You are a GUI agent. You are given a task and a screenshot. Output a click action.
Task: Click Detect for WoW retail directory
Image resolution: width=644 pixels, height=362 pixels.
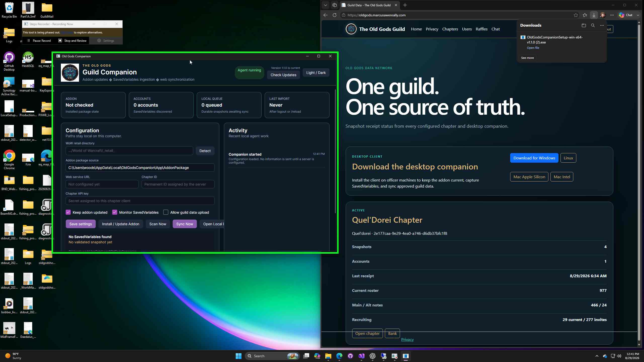click(205, 151)
